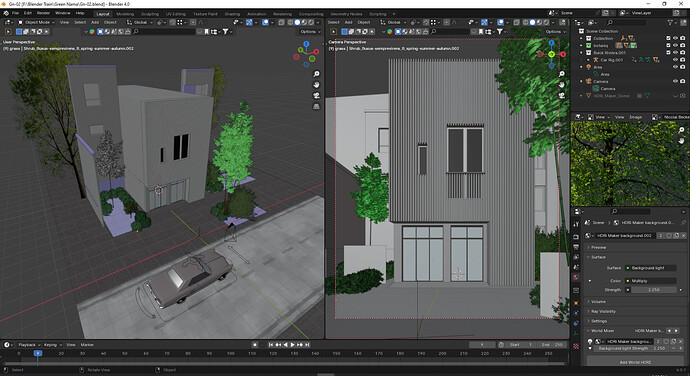Adjust the Strength value slider 2.250

654,290
